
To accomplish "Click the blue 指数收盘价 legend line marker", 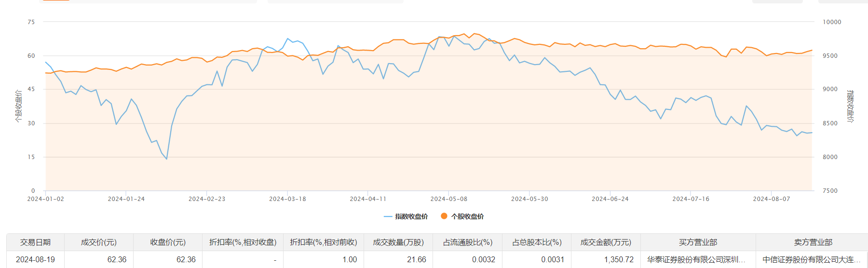I will point(388,216).
